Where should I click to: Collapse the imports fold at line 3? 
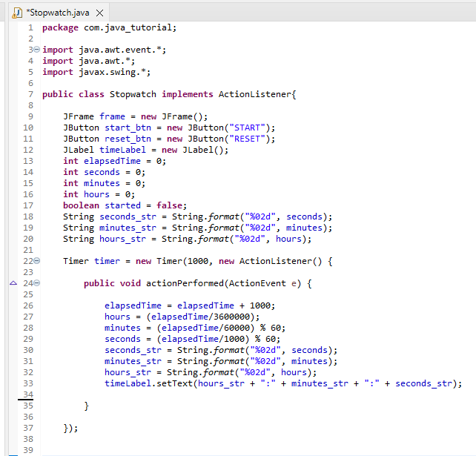(x=37, y=49)
